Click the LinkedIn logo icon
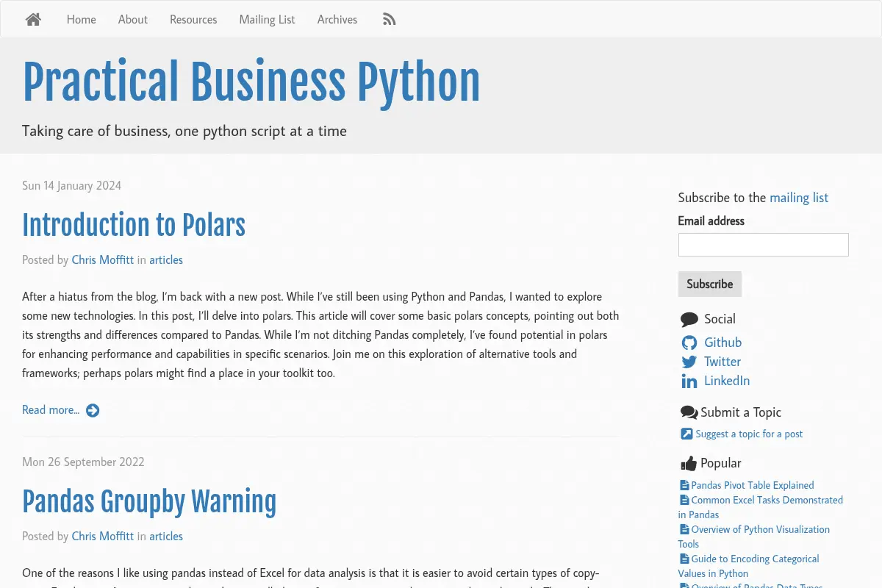882x588 pixels. 689,381
